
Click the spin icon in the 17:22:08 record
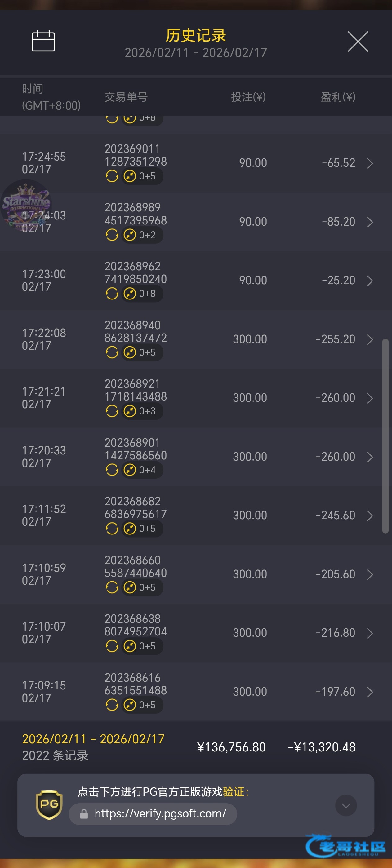pos(112,352)
